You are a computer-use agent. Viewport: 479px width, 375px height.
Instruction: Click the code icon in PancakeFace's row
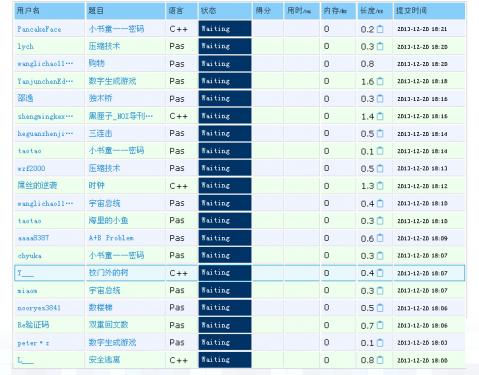click(380, 29)
